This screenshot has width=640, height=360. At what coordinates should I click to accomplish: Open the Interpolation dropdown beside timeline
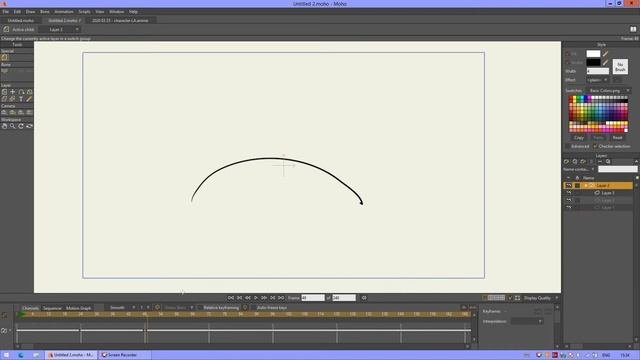click(527, 321)
